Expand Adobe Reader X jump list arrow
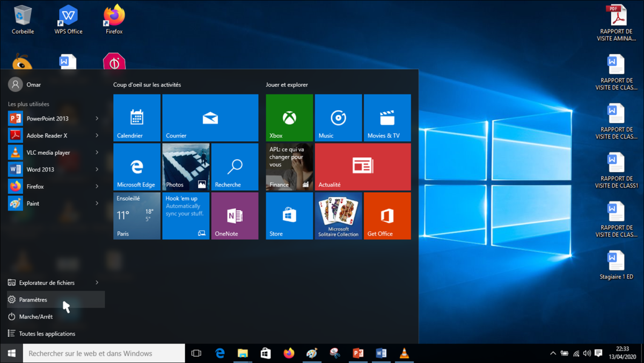The height and width of the screenshot is (363, 644). coord(97,135)
